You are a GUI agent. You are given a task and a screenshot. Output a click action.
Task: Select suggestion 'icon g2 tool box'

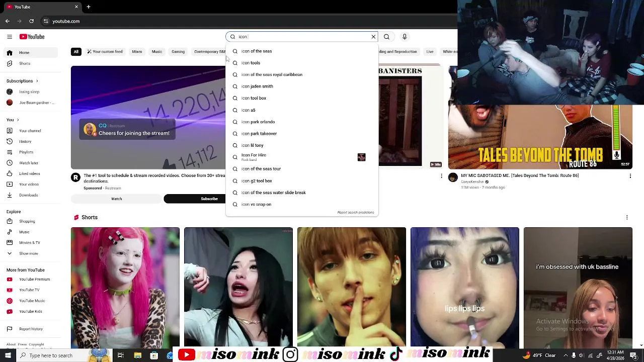(x=302, y=181)
